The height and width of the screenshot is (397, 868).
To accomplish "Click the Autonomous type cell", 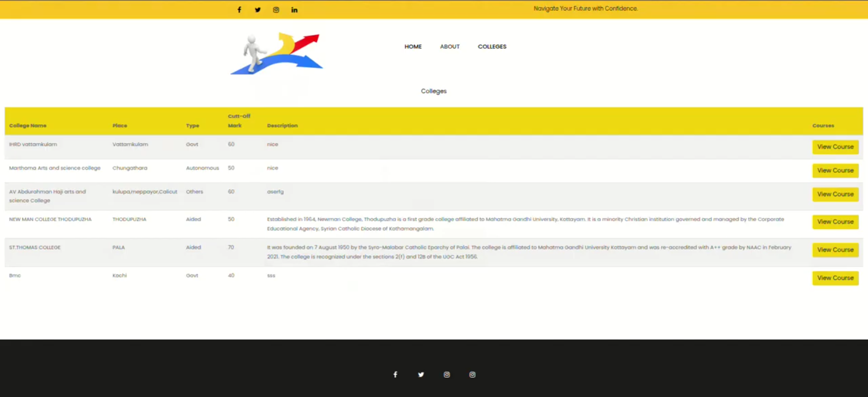I will [203, 168].
